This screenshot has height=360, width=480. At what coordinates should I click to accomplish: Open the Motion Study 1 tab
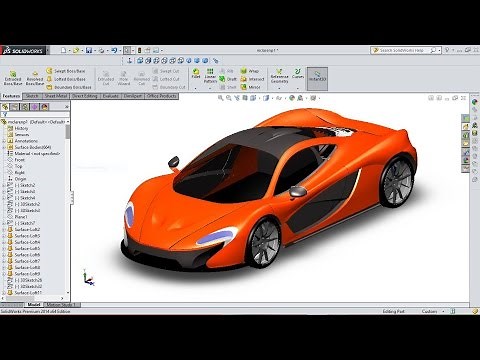[61, 305]
